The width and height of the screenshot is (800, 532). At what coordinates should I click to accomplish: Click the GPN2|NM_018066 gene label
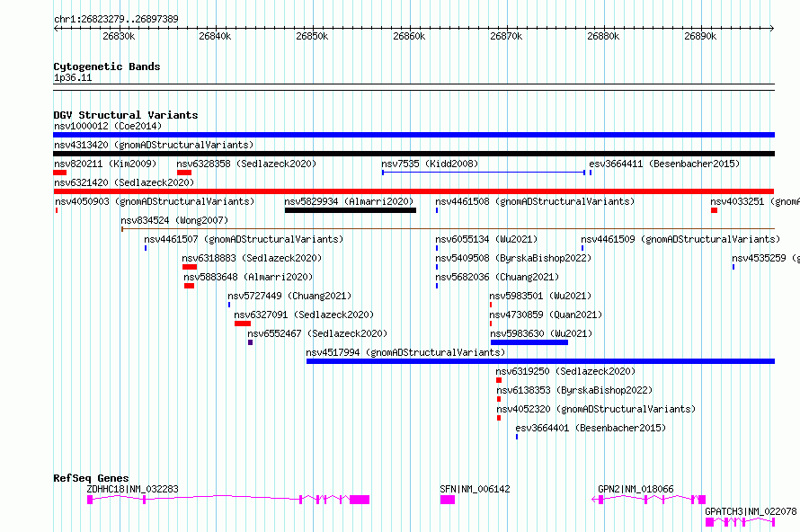(x=636, y=489)
